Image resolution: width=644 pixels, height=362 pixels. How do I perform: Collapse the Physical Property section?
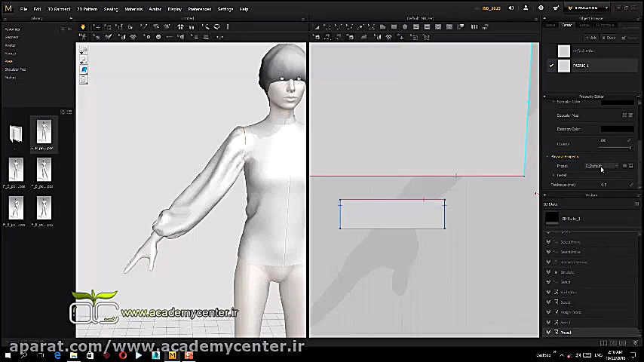547,157
